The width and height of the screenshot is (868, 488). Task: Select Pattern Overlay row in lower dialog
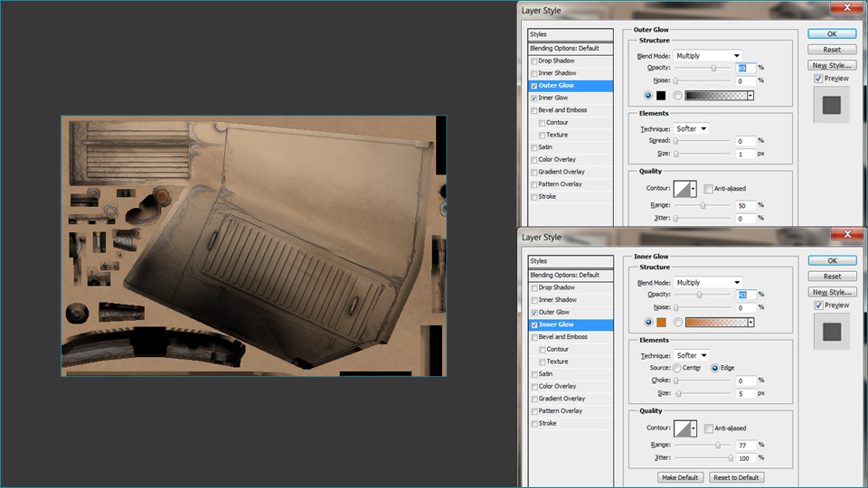pyautogui.click(x=571, y=411)
